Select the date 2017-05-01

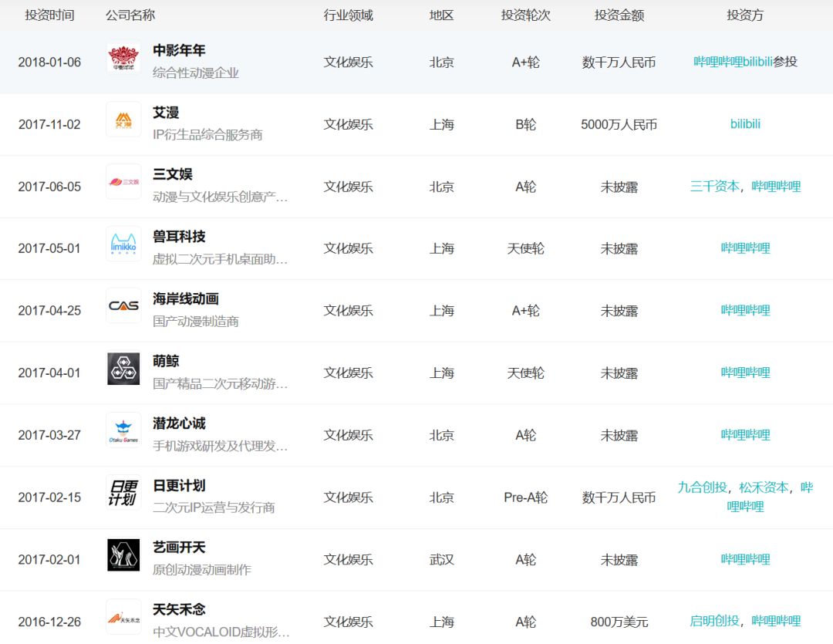click(x=49, y=248)
